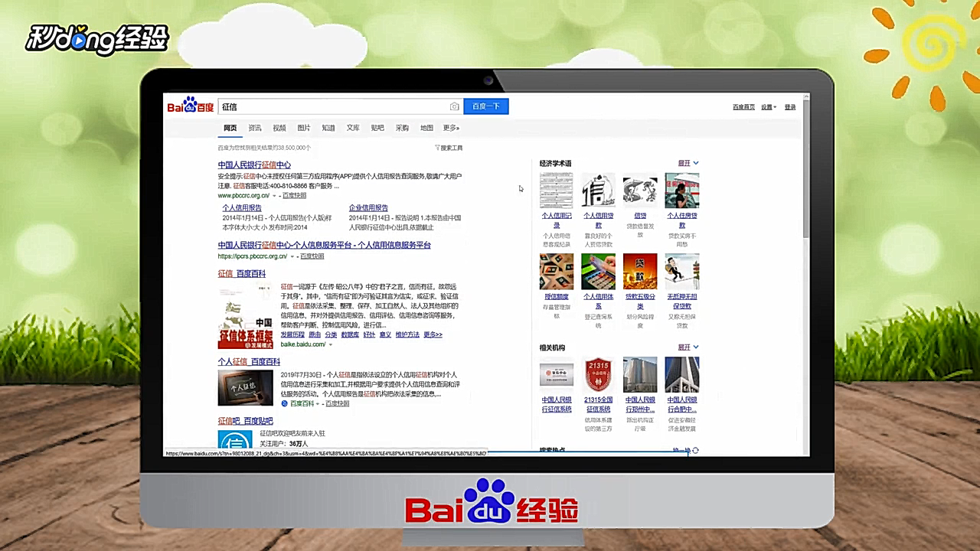Open the 企业信用报告 sublink

(x=368, y=208)
